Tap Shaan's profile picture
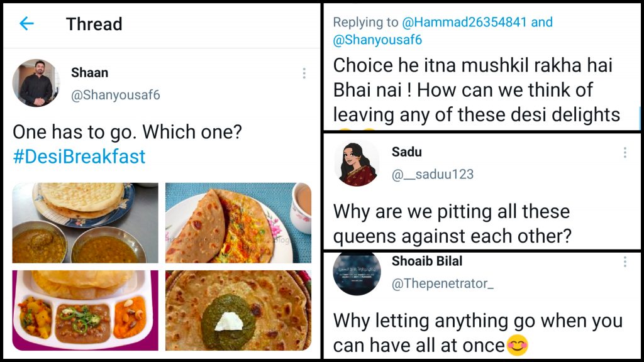The height and width of the screenshot is (362, 644). click(x=36, y=83)
